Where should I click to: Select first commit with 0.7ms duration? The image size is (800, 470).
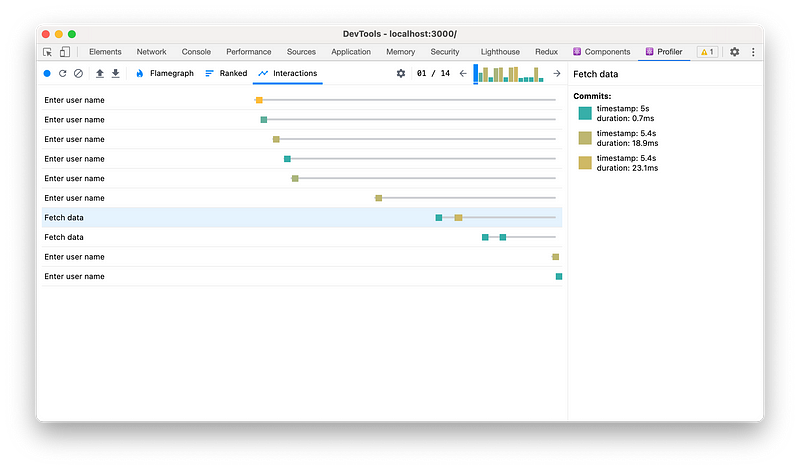[x=585, y=114]
